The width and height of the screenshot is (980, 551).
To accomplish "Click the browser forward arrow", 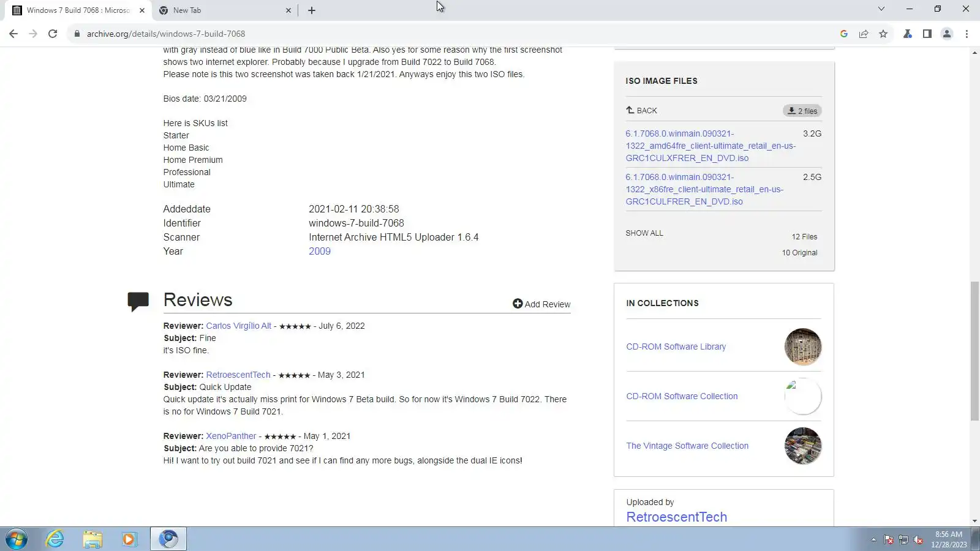I will tap(33, 34).
